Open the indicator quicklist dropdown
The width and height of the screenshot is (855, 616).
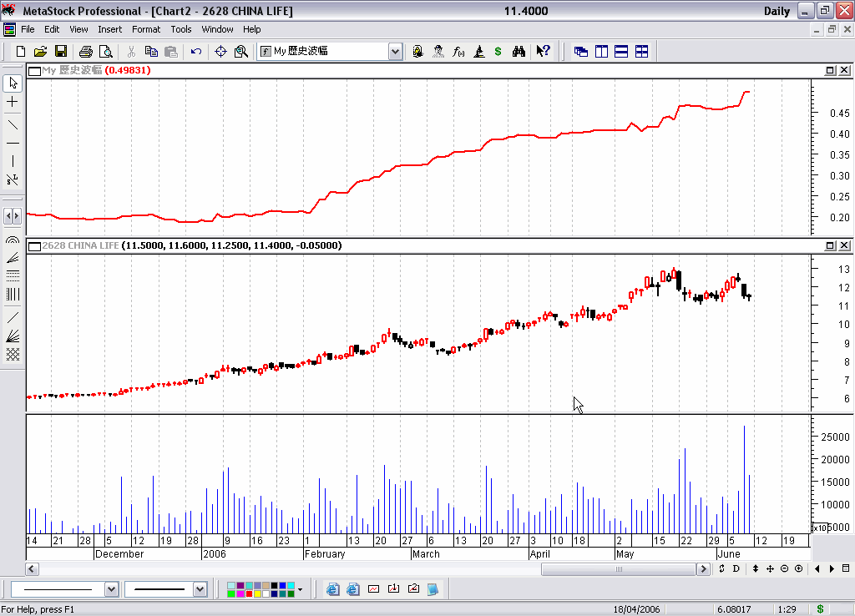[395, 52]
